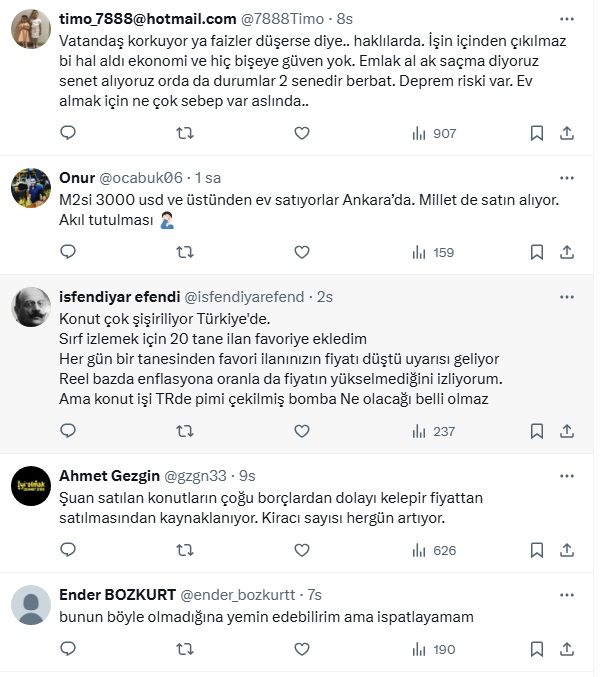This screenshot has width=605, height=677.
Task: Like isfendiyar efendi's tweet
Action: (303, 431)
